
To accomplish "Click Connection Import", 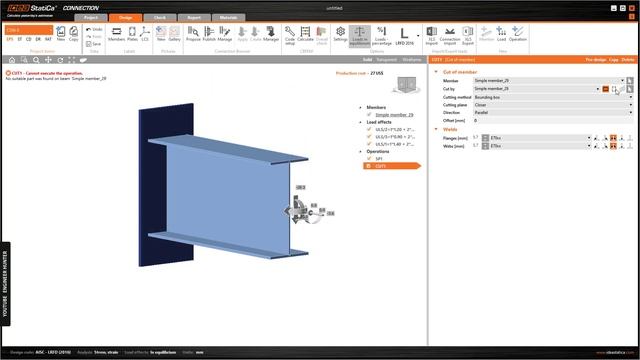I will pyautogui.click(x=450, y=36).
